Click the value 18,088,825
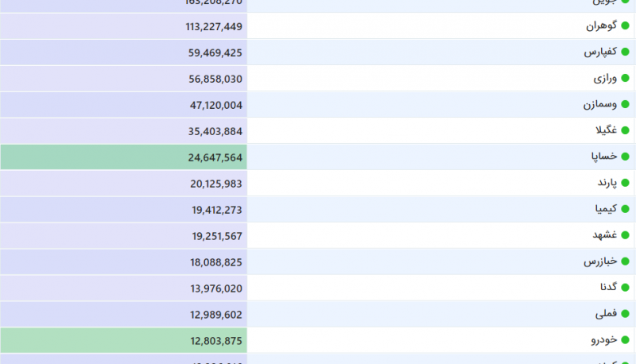Screen dimensions: 636x364 coord(216,262)
